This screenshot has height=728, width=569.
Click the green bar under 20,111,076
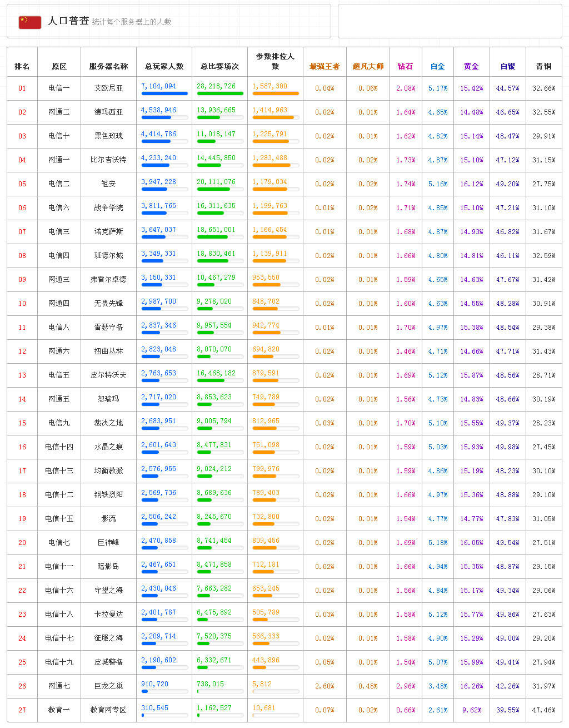(213, 189)
